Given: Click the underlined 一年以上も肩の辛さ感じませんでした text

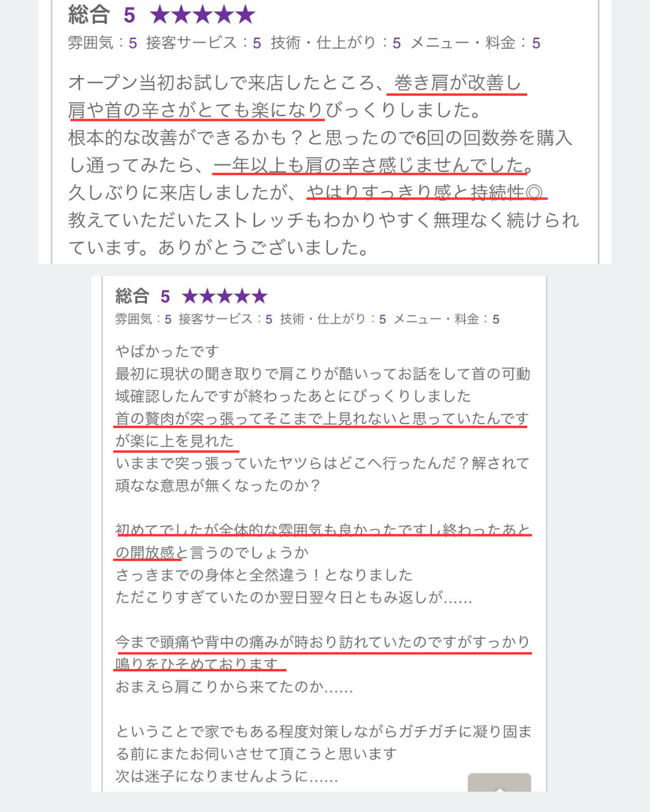Looking at the screenshot, I should tap(369, 165).
